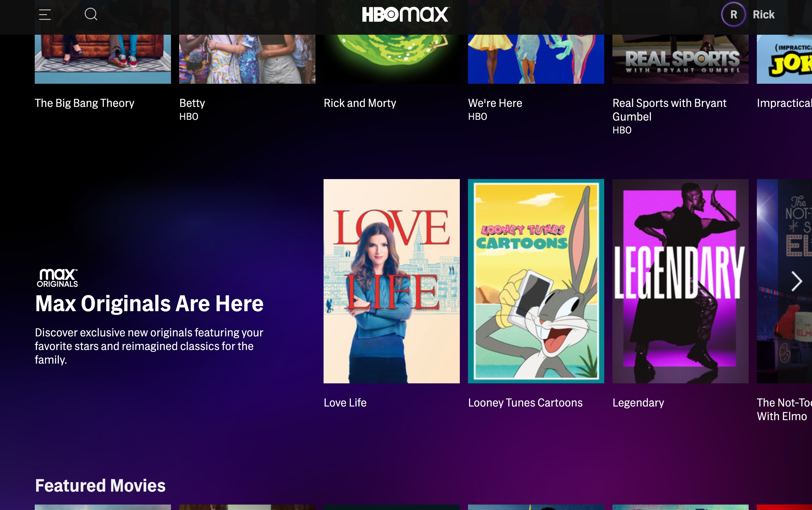The width and height of the screenshot is (812, 510).
Task: Select the Legendary poster
Action: (x=681, y=281)
